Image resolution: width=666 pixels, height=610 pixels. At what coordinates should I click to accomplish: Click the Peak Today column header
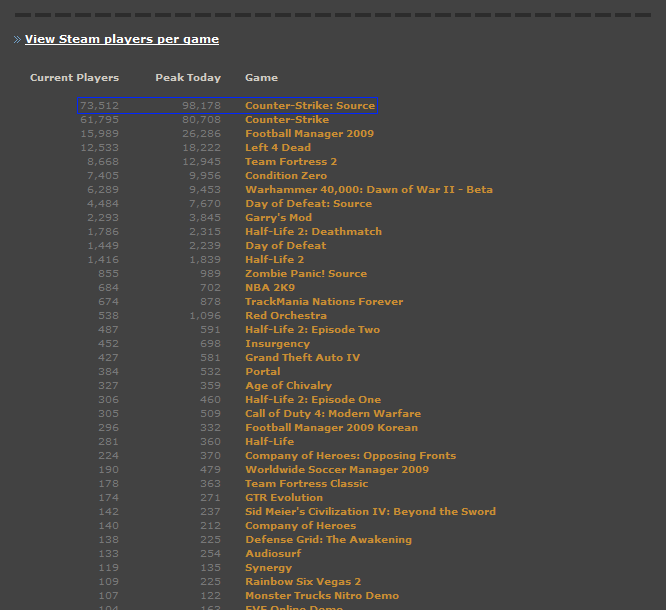(188, 78)
